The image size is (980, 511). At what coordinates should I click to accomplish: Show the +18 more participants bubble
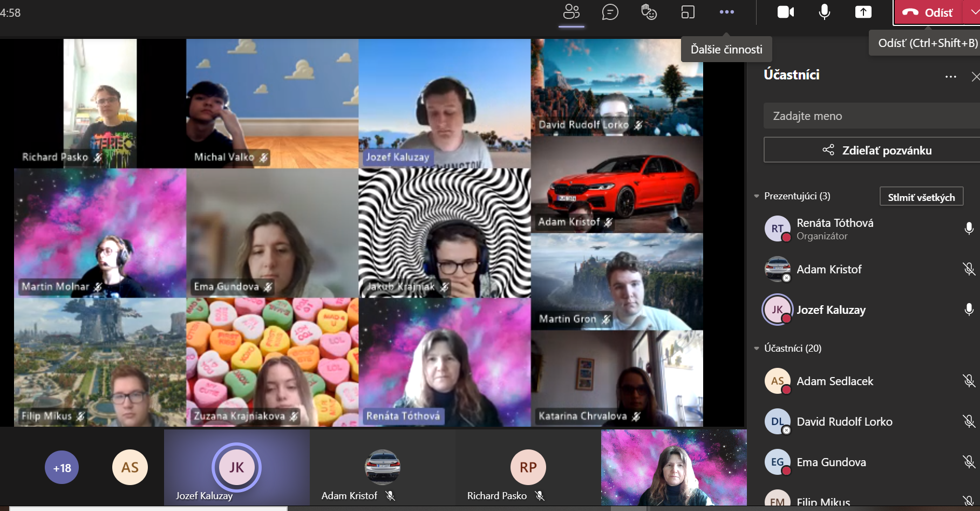(x=62, y=467)
